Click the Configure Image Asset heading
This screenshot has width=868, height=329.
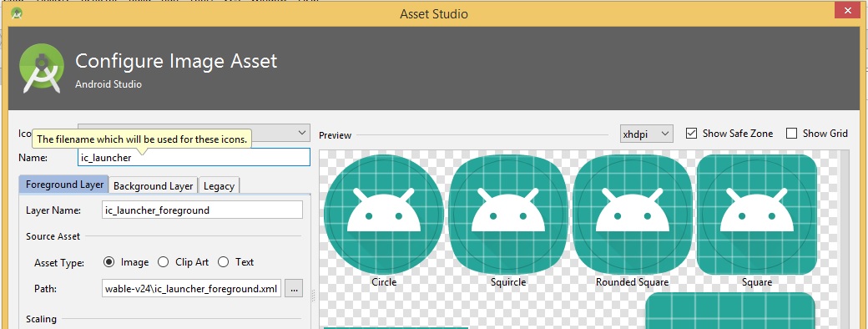[176, 61]
